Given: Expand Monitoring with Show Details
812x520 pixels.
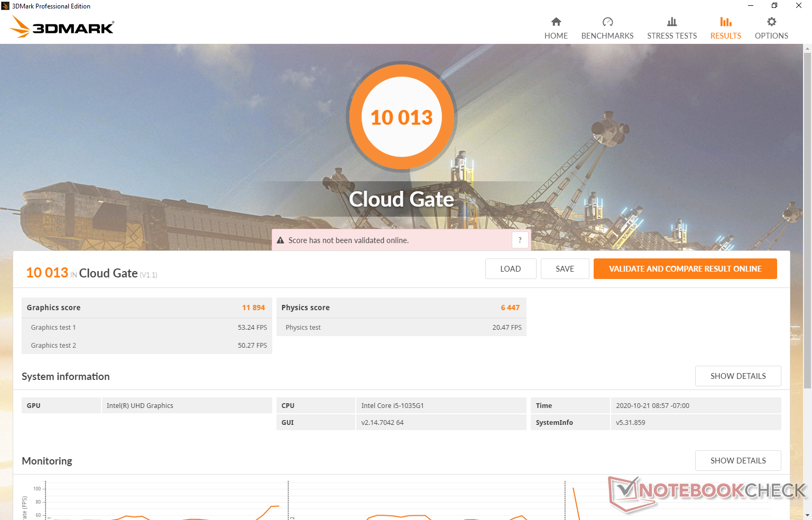Looking at the screenshot, I should point(737,461).
